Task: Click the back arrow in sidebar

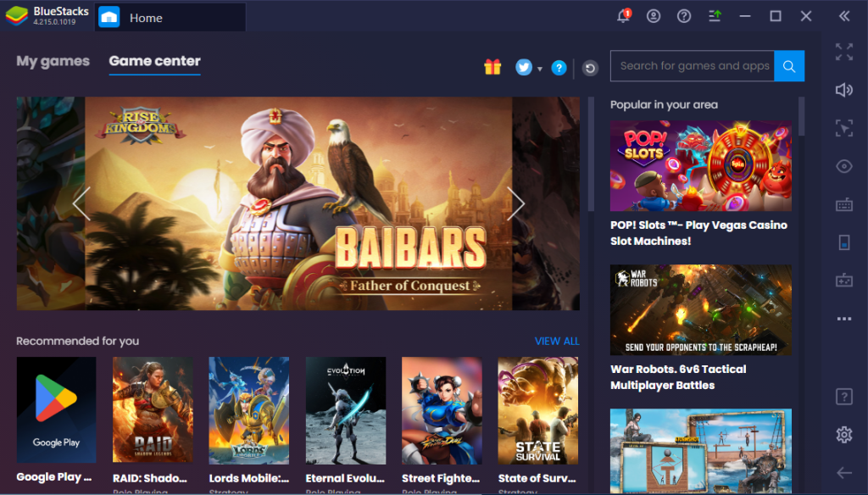Action: (844, 473)
